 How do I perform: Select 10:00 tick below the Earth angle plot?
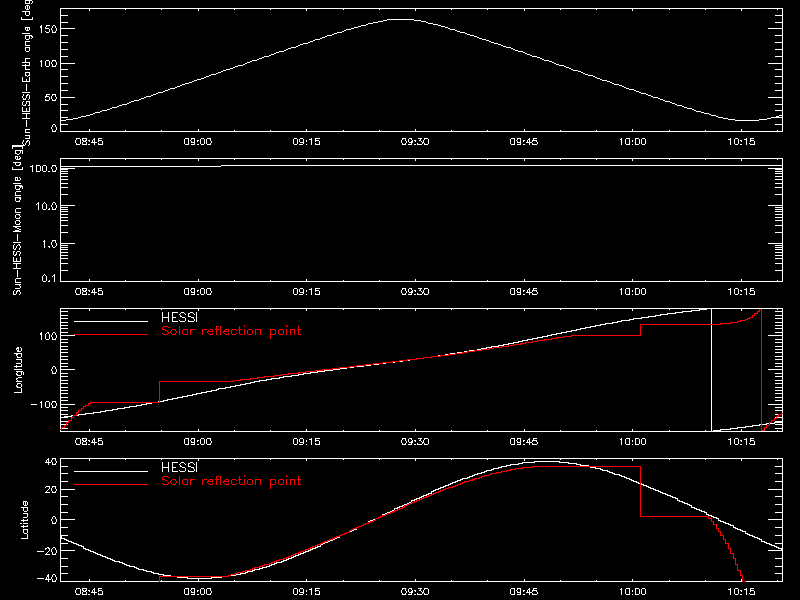coord(632,142)
